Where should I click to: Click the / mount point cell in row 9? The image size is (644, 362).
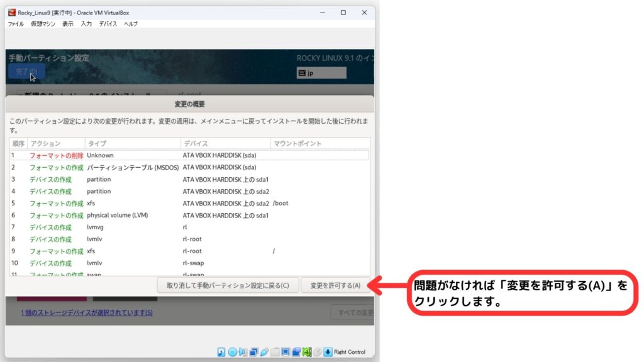pyautogui.click(x=274, y=251)
